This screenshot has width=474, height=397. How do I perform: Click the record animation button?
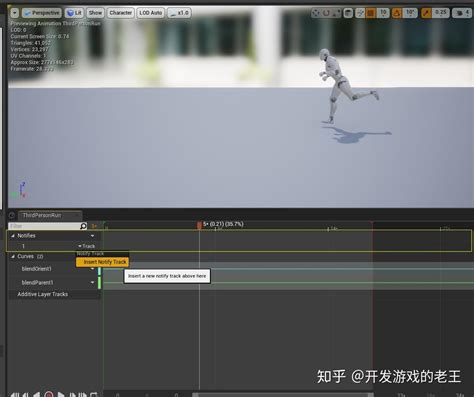(48, 394)
